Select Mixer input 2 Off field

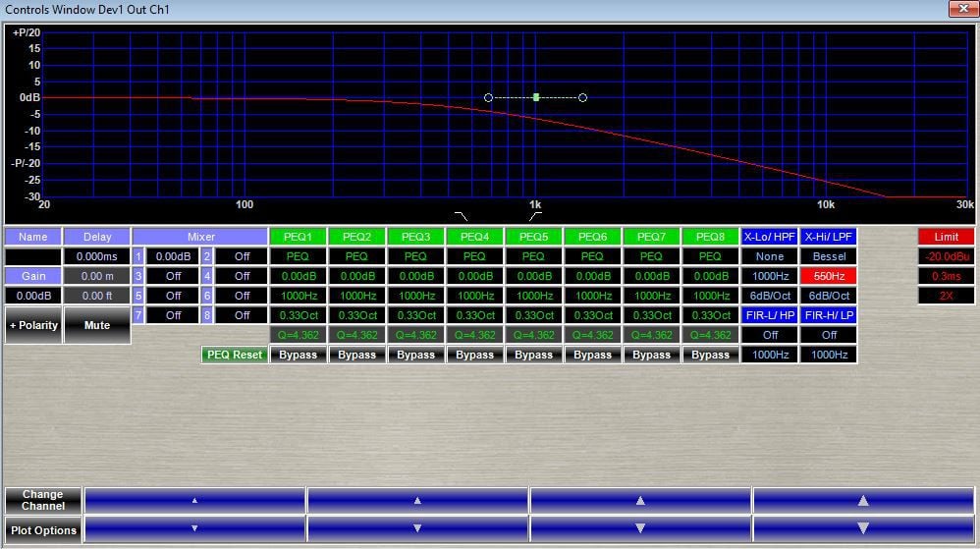click(242, 256)
